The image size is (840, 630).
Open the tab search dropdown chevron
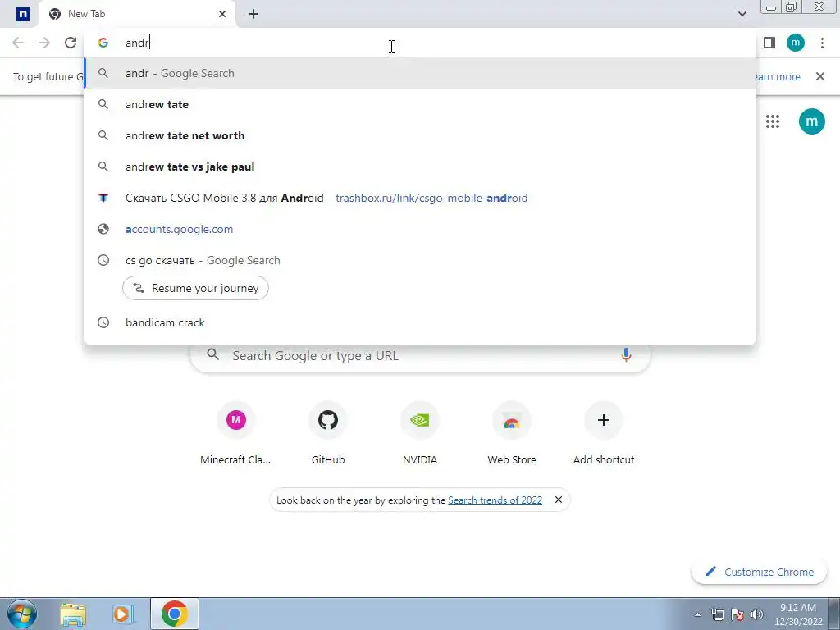tap(742, 14)
